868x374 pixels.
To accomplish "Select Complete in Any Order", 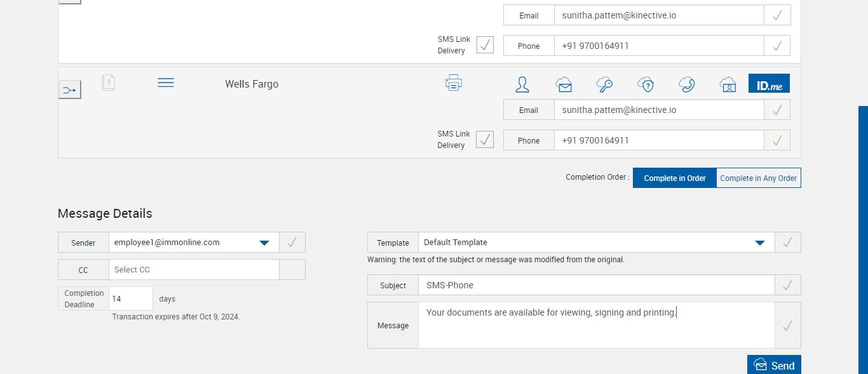I will tap(758, 178).
